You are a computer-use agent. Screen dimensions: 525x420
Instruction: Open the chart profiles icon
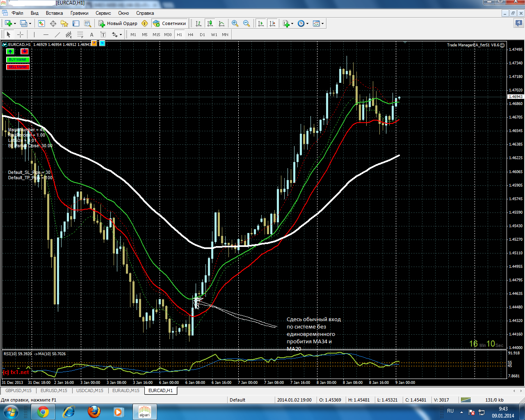23,23
